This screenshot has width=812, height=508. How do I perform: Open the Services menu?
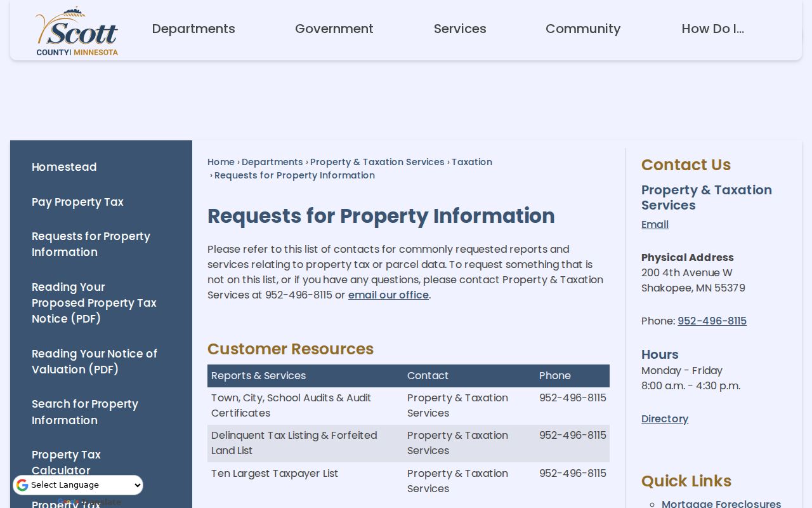coord(460,29)
